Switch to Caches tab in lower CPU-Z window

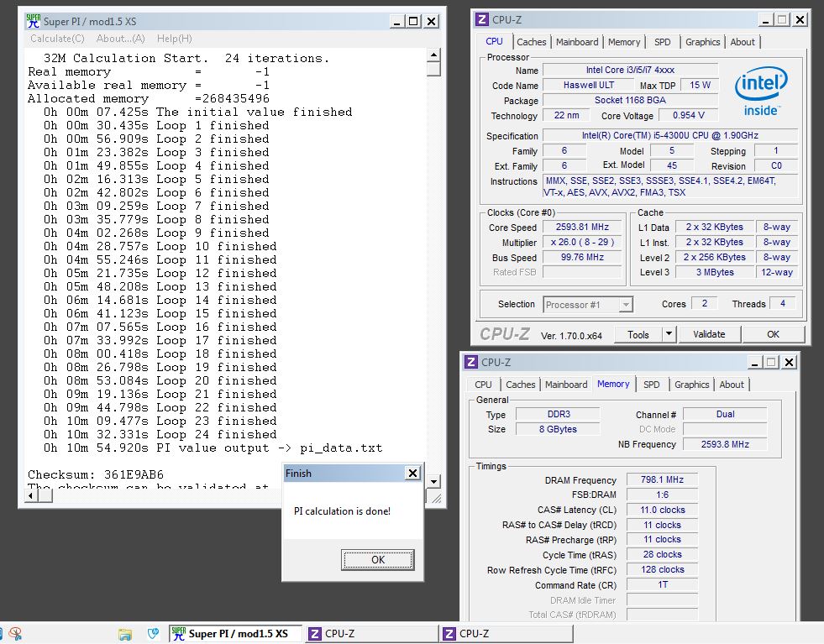pos(520,385)
